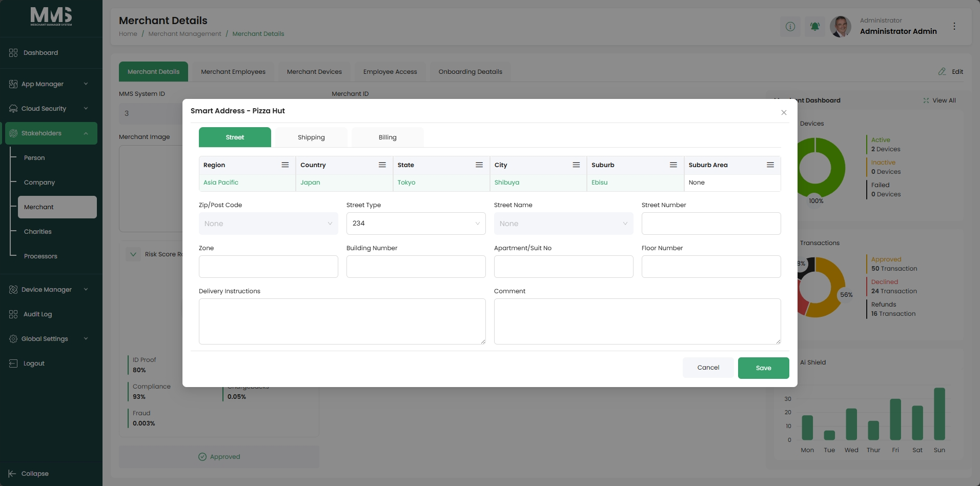The width and height of the screenshot is (980, 486).
Task: Switch to the Billing address tab
Action: click(387, 137)
